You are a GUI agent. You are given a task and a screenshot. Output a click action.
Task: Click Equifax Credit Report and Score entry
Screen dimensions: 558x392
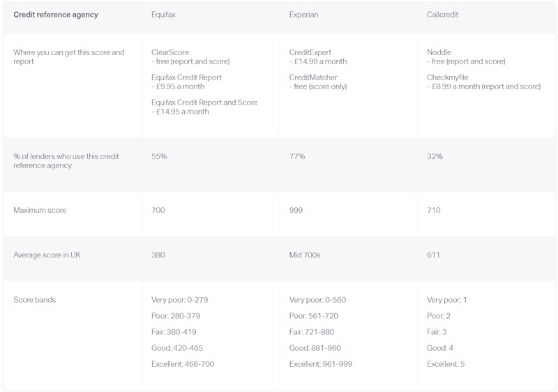pos(204,107)
